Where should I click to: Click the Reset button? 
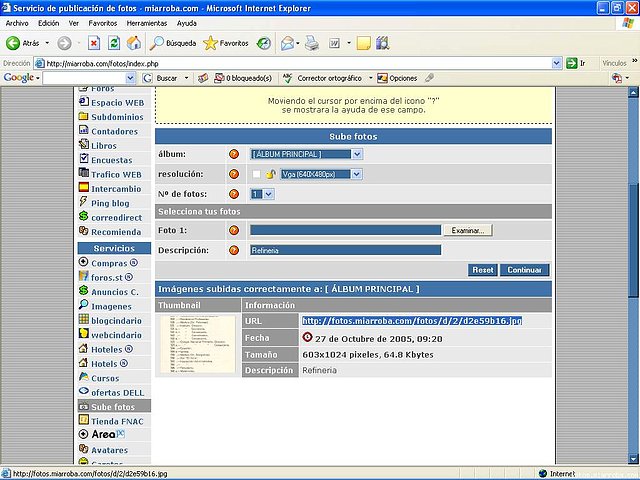(x=483, y=270)
